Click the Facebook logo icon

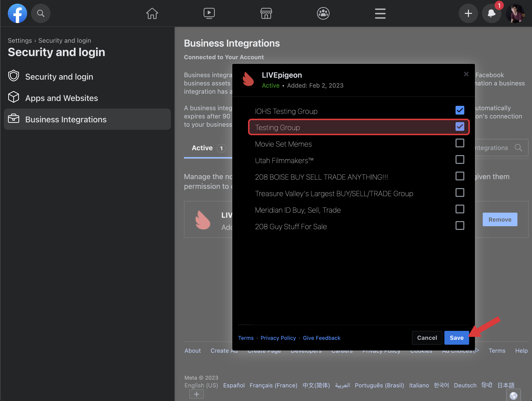[x=17, y=13]
